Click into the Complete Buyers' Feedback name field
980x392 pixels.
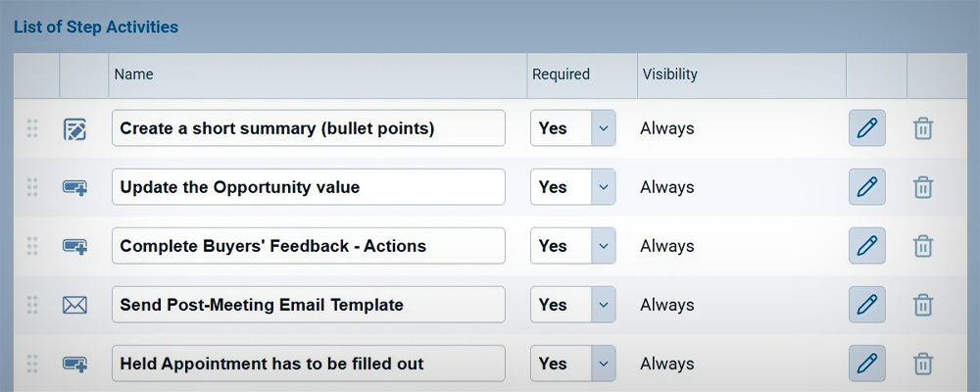(x=309, y=246)
